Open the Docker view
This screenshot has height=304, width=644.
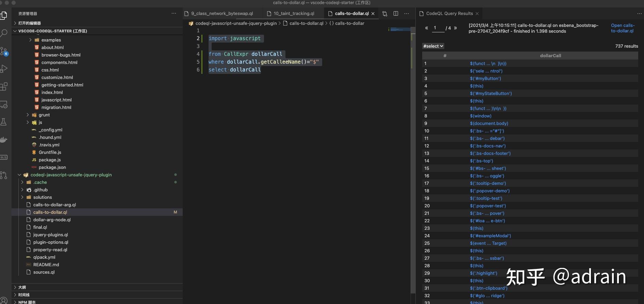pyautogui.click(x=4, y=140)
